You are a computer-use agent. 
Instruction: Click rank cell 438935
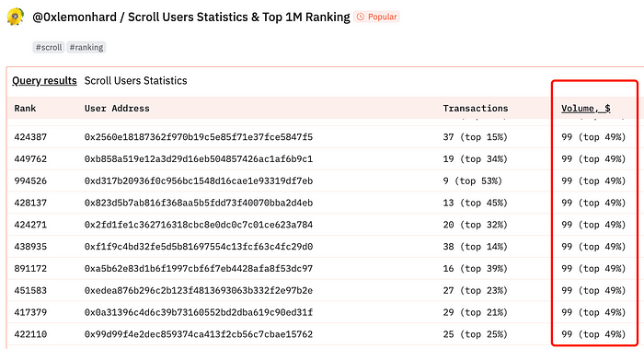30,247
